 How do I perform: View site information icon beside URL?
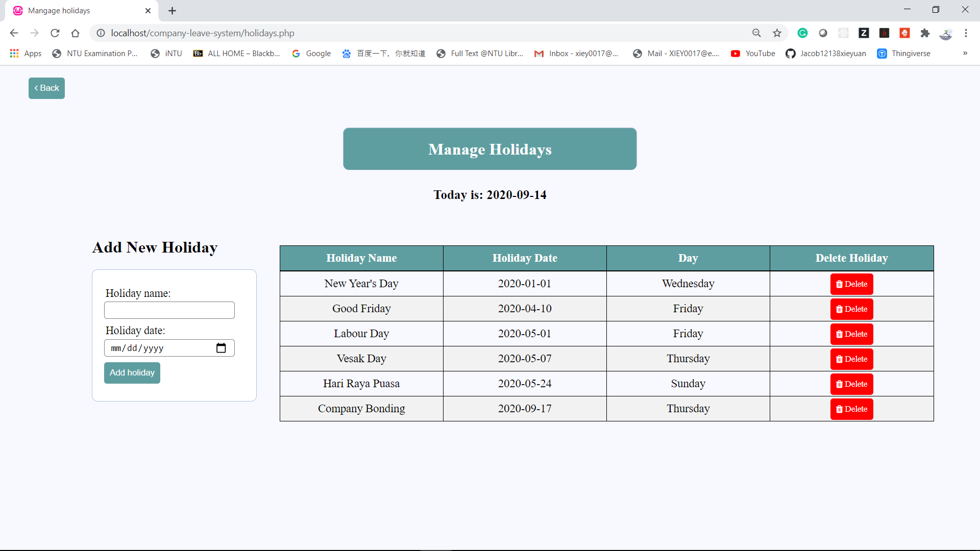pyautogui.click(x=101, y=33)
